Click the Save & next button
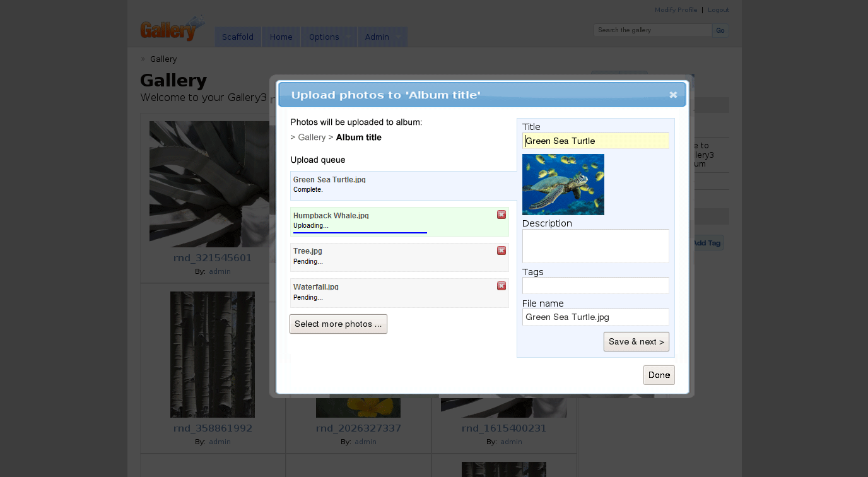 (x=636, y=342)
